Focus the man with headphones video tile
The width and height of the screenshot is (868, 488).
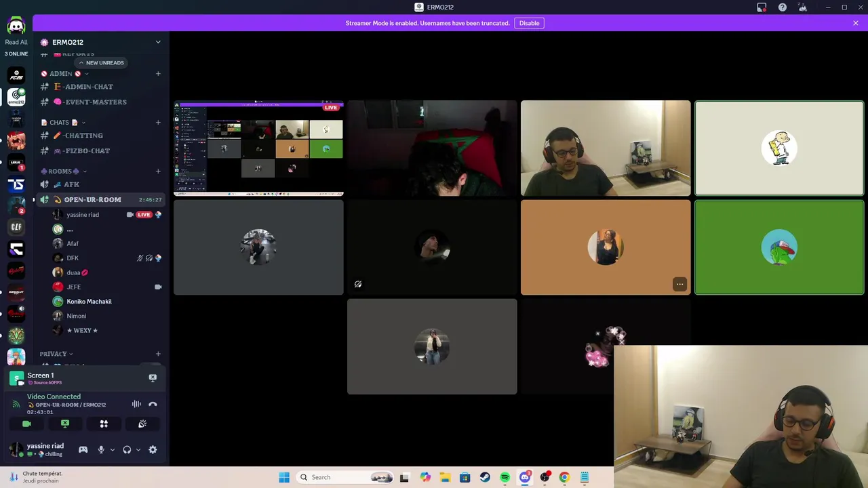[606, 148]
